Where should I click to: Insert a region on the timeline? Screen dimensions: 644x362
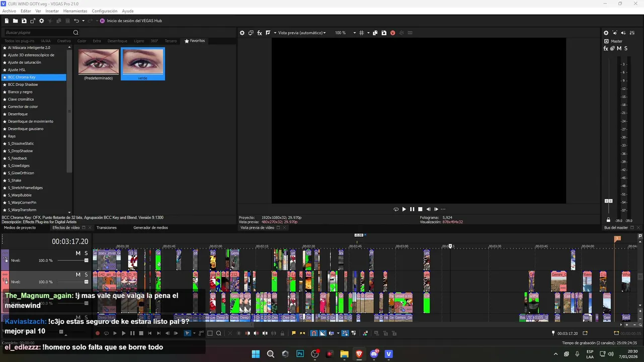coord(302,333)
